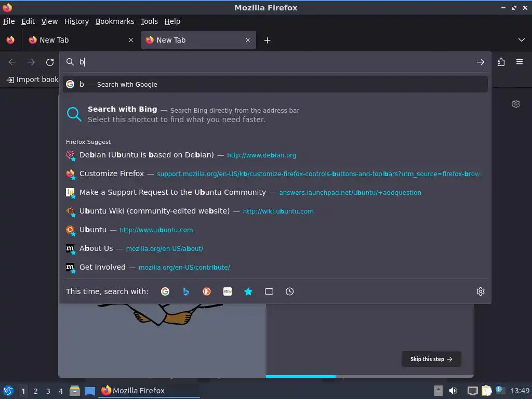532x399 pixels.
Task: Click the removable media eject tray icon
Action: pos(438,391)
